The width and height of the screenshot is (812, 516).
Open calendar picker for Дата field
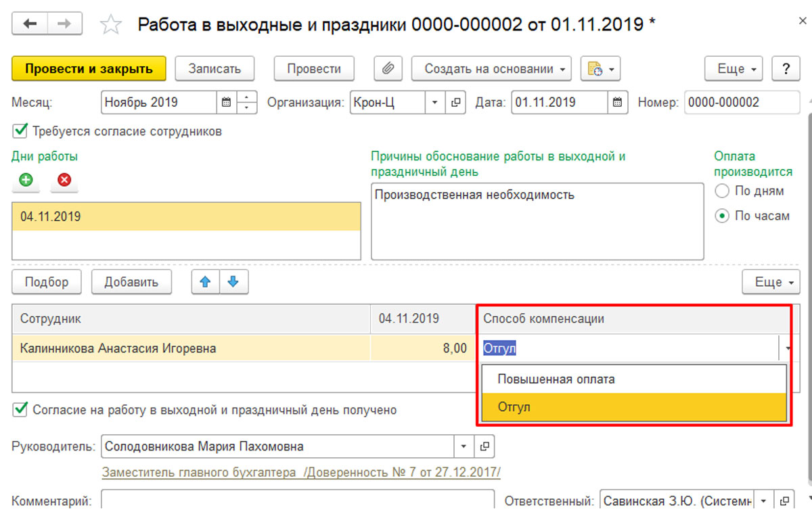[616, 103]
